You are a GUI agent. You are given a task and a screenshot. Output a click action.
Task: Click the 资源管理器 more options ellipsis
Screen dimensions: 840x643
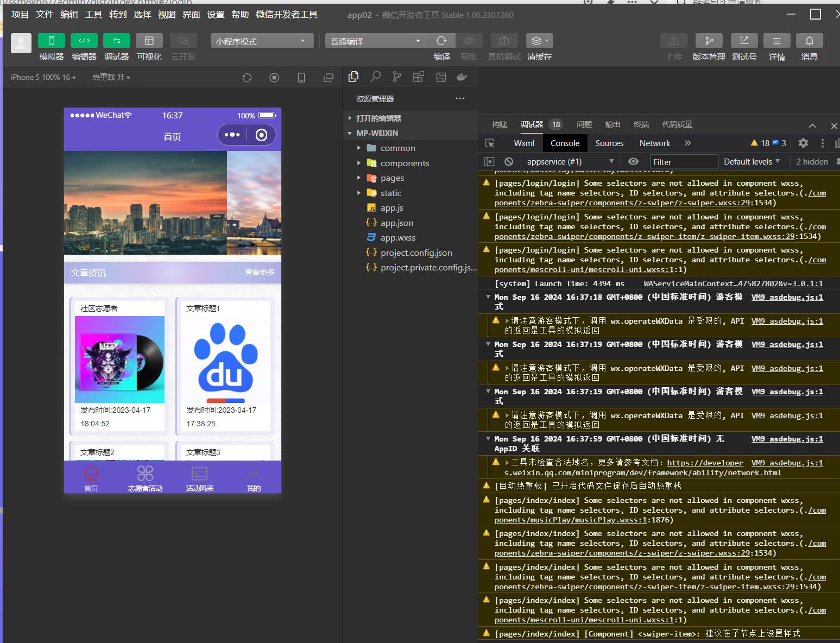tap(460, 98)
